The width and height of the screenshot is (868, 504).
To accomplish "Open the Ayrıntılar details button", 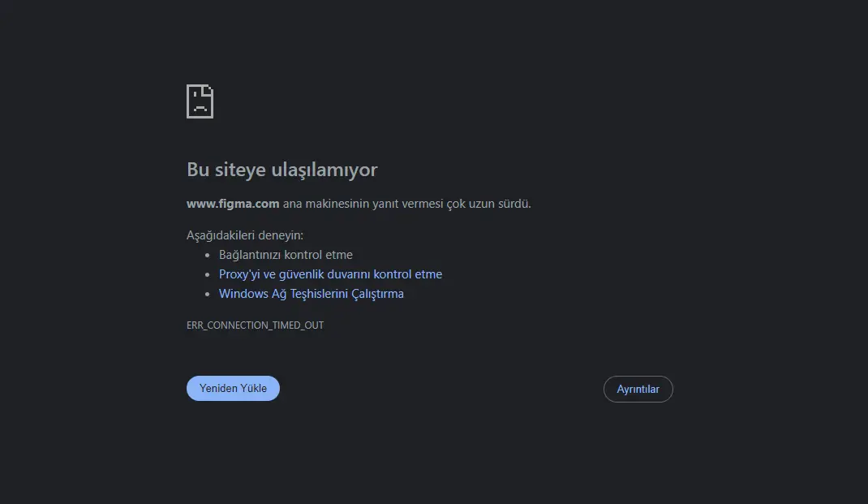I will (638, 390).
